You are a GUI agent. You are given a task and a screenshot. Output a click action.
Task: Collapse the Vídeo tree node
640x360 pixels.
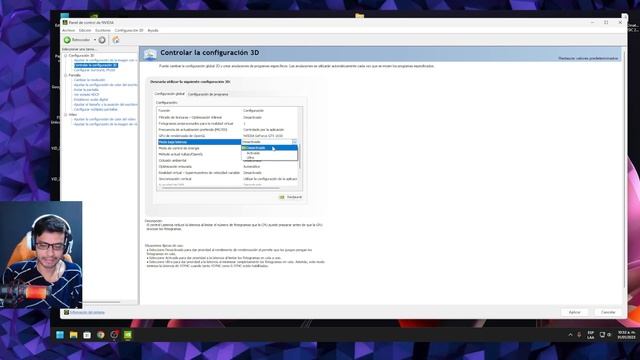coord(65,115)
